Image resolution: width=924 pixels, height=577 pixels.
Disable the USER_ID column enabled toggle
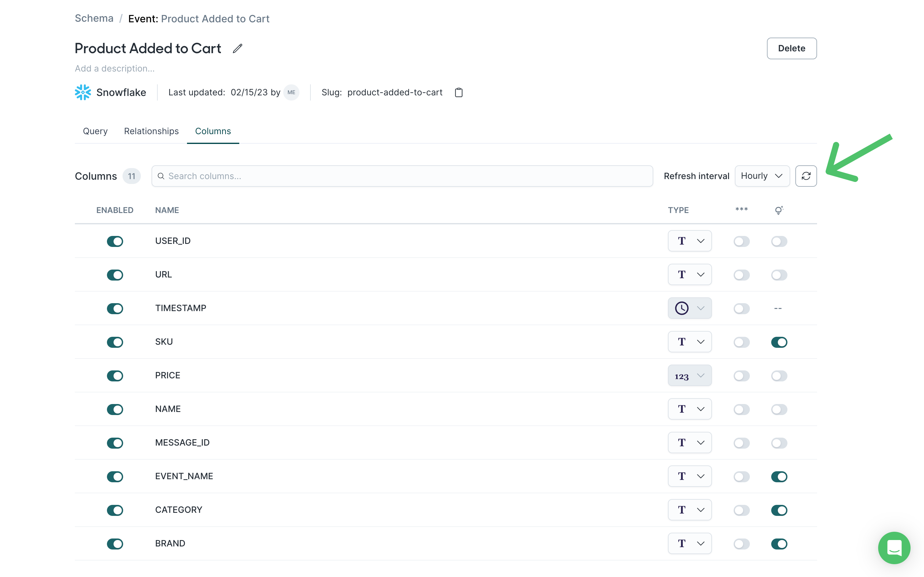115,241
